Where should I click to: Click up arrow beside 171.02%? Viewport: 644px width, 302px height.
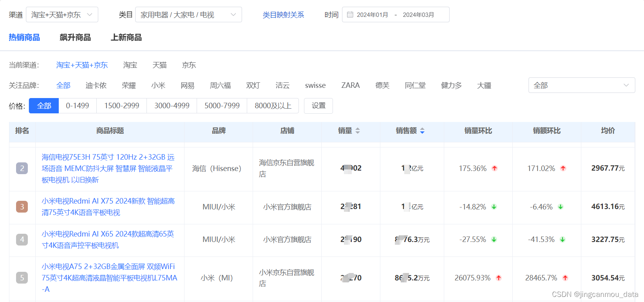click(563, 168)
